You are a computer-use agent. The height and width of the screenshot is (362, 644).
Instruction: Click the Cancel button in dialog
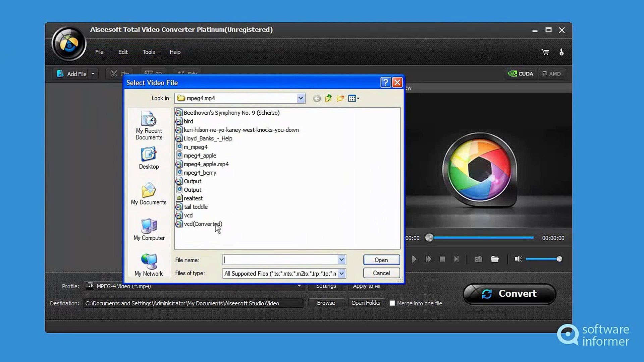click(381, 273)
